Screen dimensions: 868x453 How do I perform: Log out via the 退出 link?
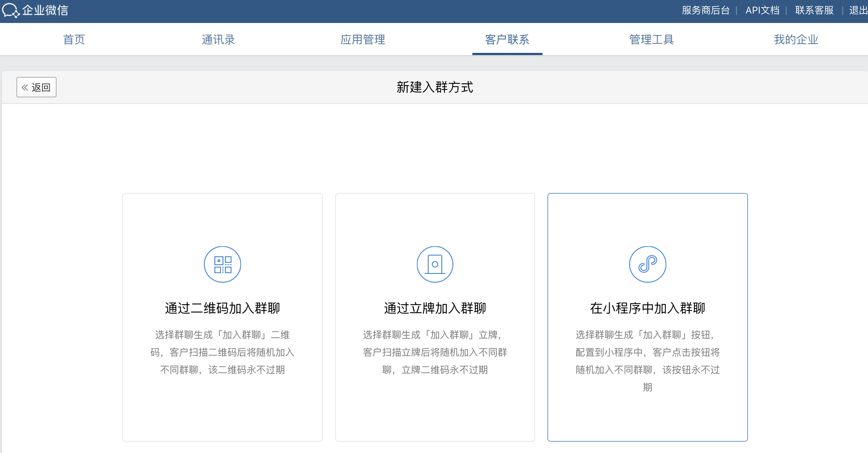(x=858, y=10)
